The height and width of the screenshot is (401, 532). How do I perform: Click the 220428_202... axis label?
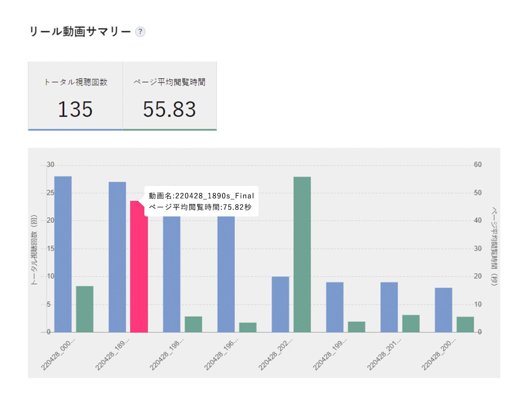click(275, 354)
